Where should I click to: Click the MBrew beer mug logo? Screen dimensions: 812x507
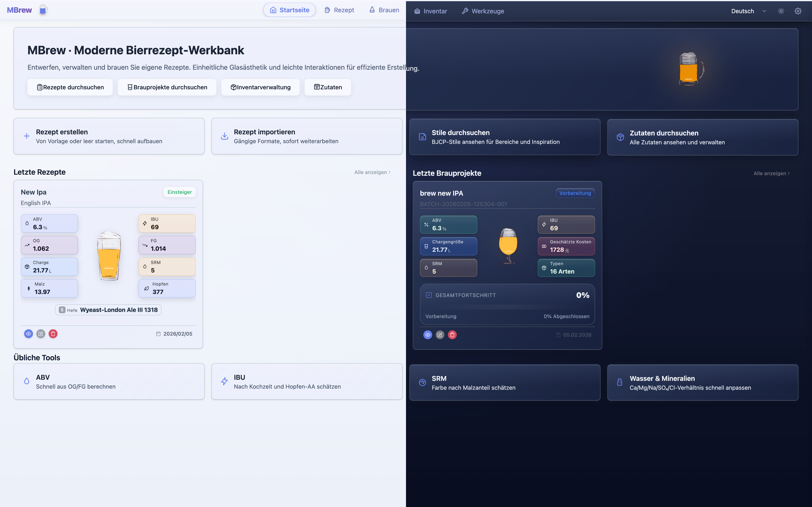point(43,10)
